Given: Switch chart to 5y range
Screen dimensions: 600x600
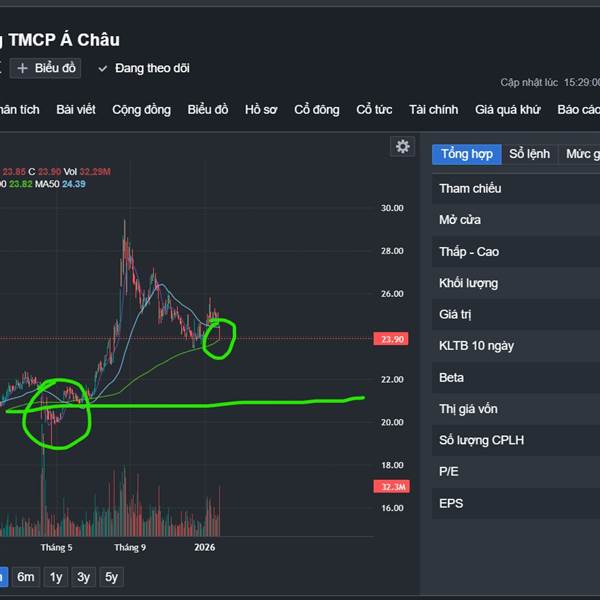Looking at the screenshot, I should pos(112,577).
